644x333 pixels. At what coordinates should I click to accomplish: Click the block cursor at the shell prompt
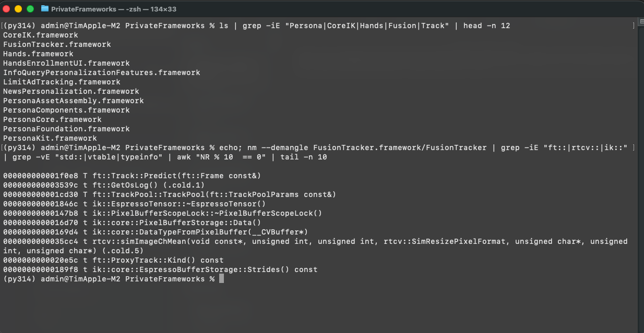click(x=221, y=278)
